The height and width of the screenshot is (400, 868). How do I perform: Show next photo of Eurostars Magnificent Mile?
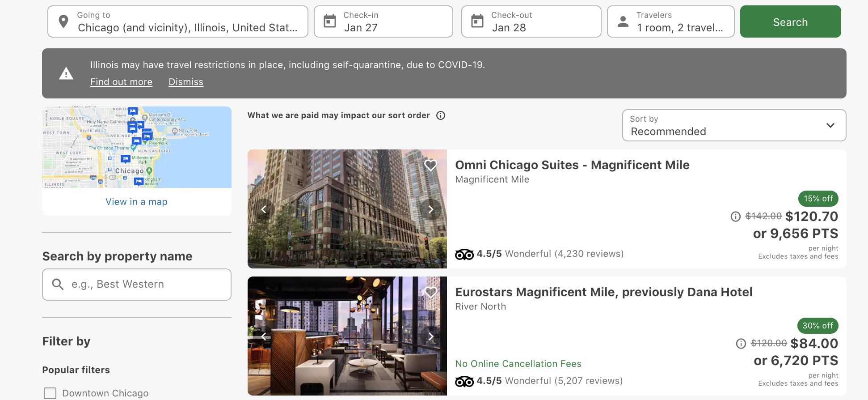[431, 336]
